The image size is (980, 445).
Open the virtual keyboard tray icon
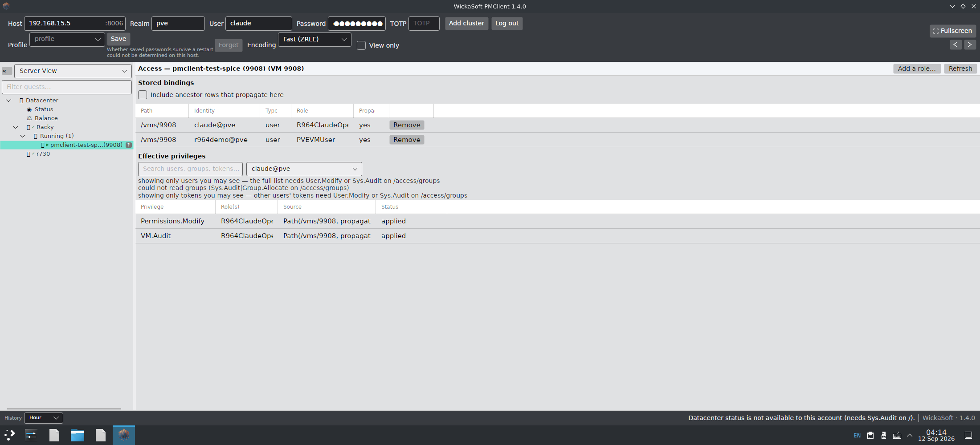pos(897,435)
